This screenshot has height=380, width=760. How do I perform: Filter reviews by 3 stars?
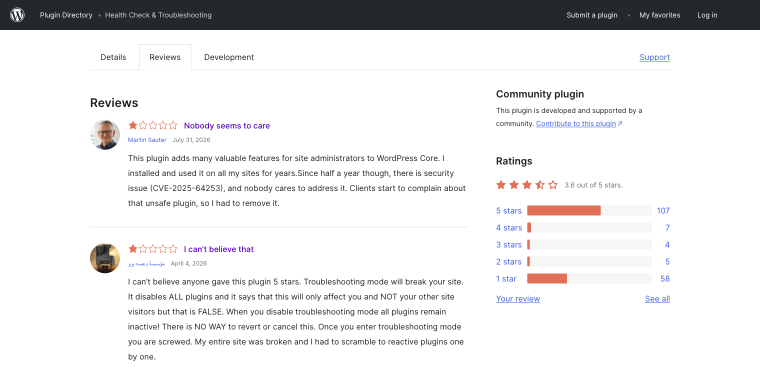tap(509, 245)
